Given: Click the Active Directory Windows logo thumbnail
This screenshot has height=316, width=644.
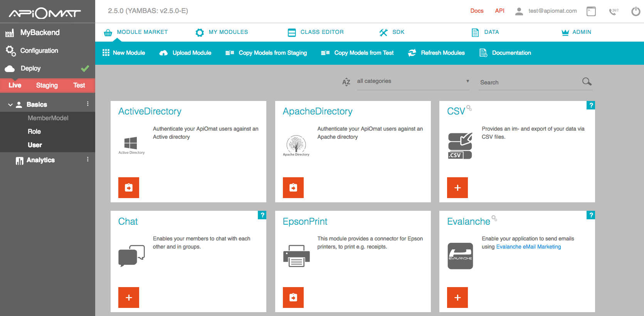Looking at the screenshot, I should tap(131, 145).
